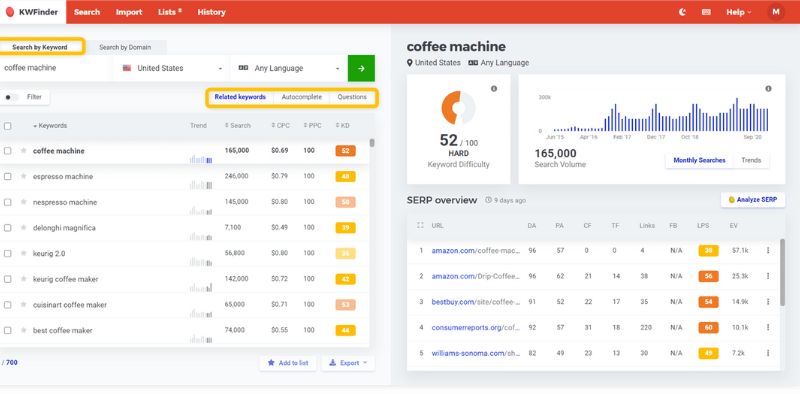Open options for bestbuy.com result
The width and height of the screenshot is (800, 394).
[x=768, y=302]
